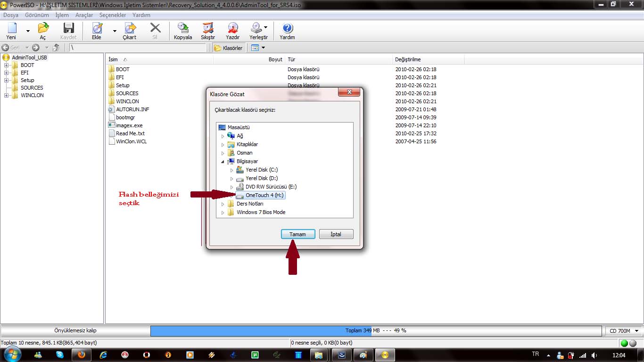Sort by the Tür column header

(x=339, y=59)
